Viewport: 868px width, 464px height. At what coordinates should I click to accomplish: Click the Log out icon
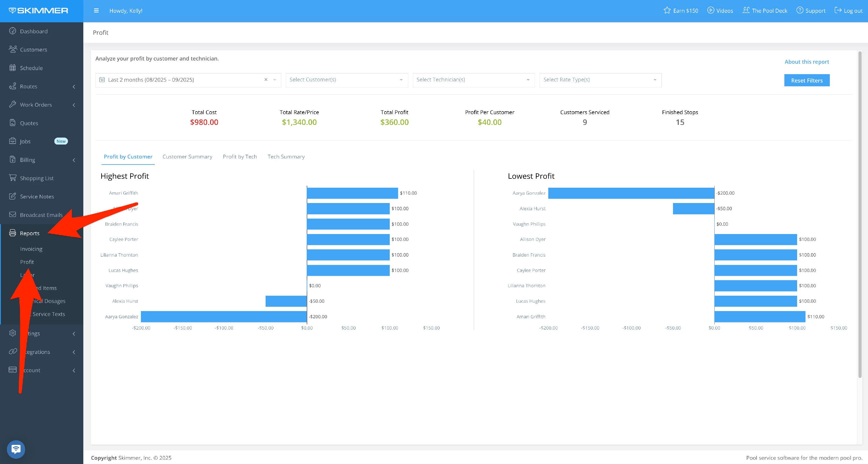(x=838, y=10)
